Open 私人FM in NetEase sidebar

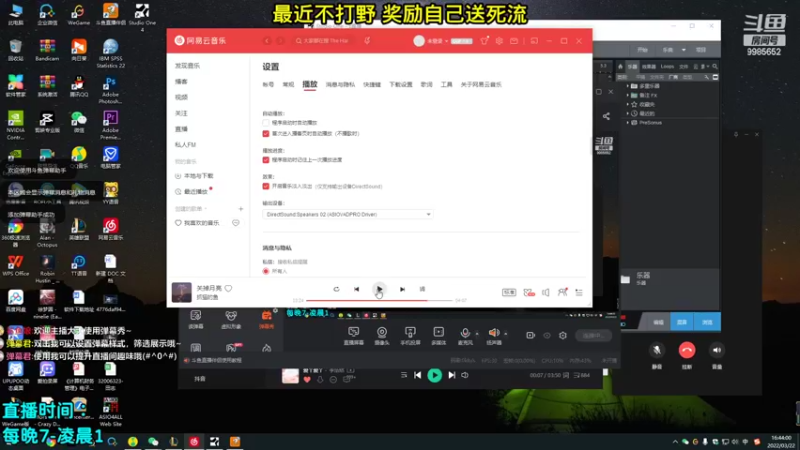[x=185, y=145]
